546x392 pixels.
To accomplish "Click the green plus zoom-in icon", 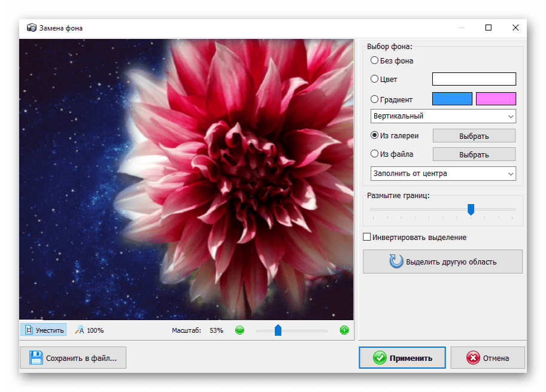I will click(x=344, y=330).
